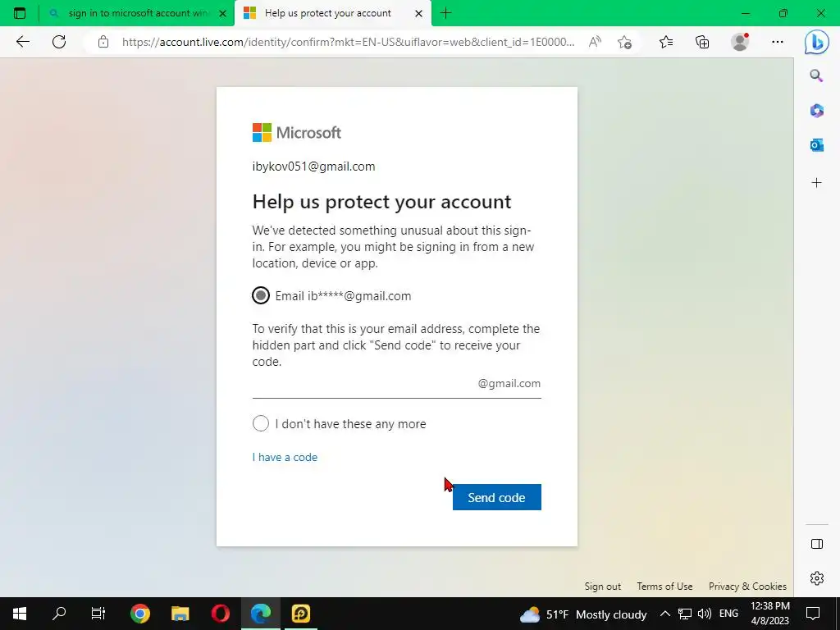The height and width of the screenshot is (630, 840).
Task: Click the address bar URL
Action: coord(348,42)
